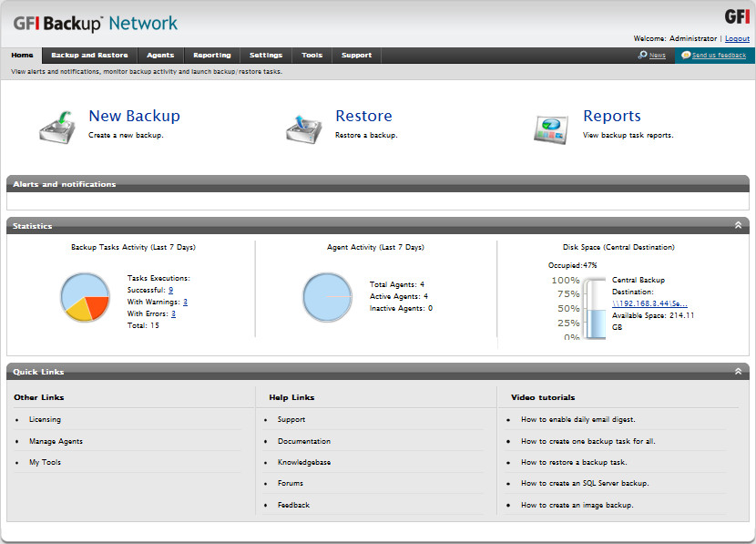Click the Send us feedback link

pos(719,56)
